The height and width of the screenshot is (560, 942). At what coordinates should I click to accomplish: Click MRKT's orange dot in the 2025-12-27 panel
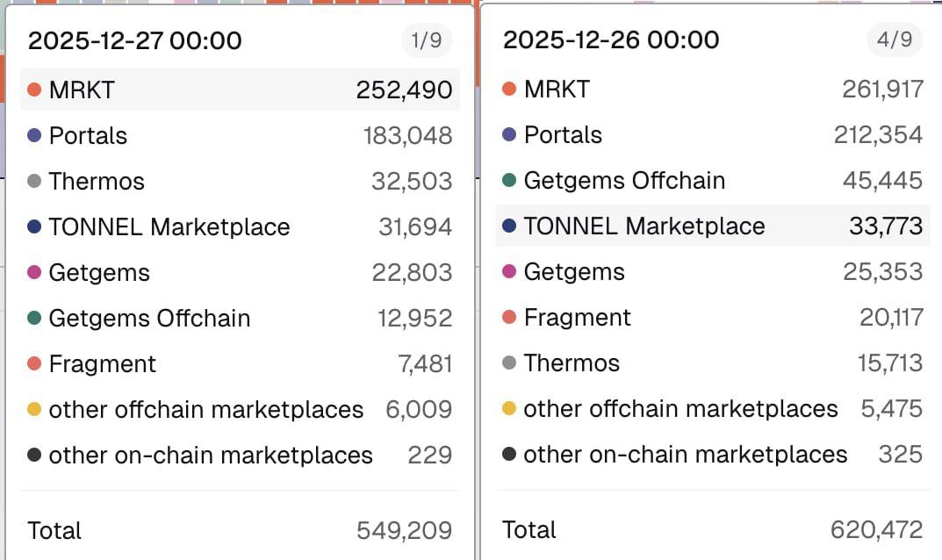pyautogui.click(x=34, y=90)
